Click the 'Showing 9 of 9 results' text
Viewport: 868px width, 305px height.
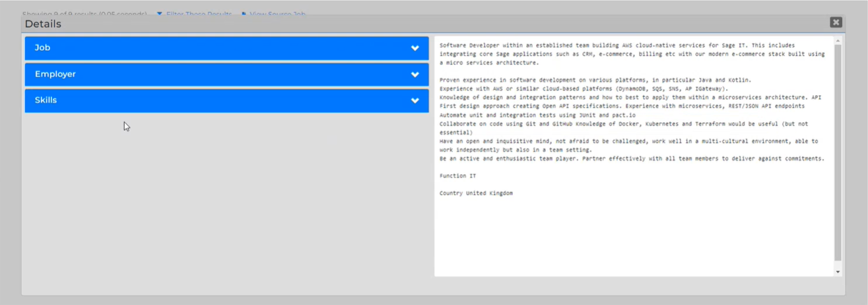point(84,14)
